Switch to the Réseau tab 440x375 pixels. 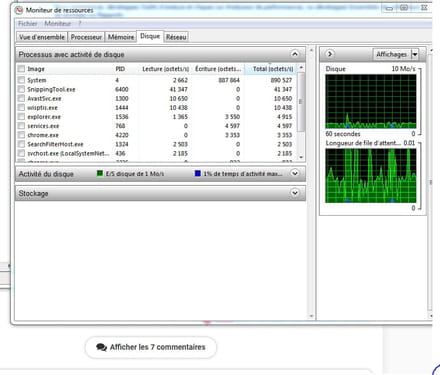tap(176, 37)
